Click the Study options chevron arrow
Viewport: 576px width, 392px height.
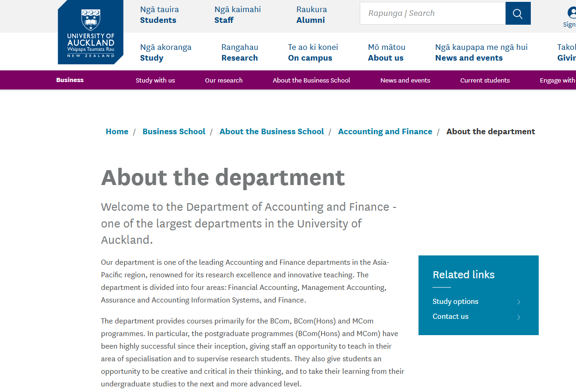(x=519, y=302)
